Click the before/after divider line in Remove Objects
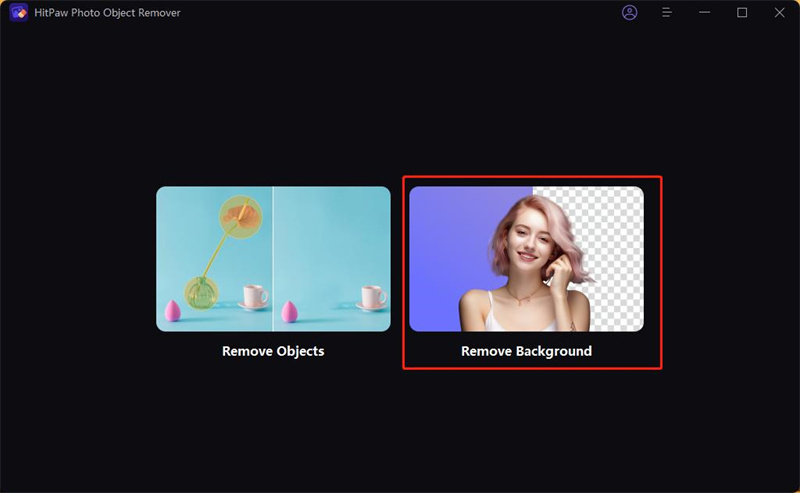The image size is (800, 493). coord(273,259)
